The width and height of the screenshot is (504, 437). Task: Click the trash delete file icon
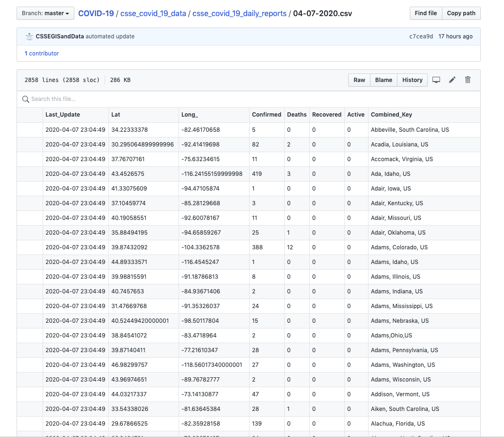468,80
